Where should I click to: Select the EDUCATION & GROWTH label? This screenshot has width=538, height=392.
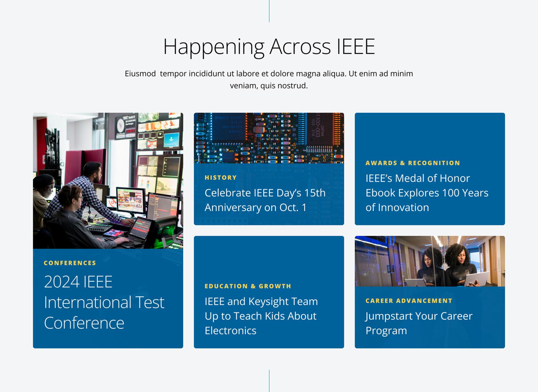248,286
